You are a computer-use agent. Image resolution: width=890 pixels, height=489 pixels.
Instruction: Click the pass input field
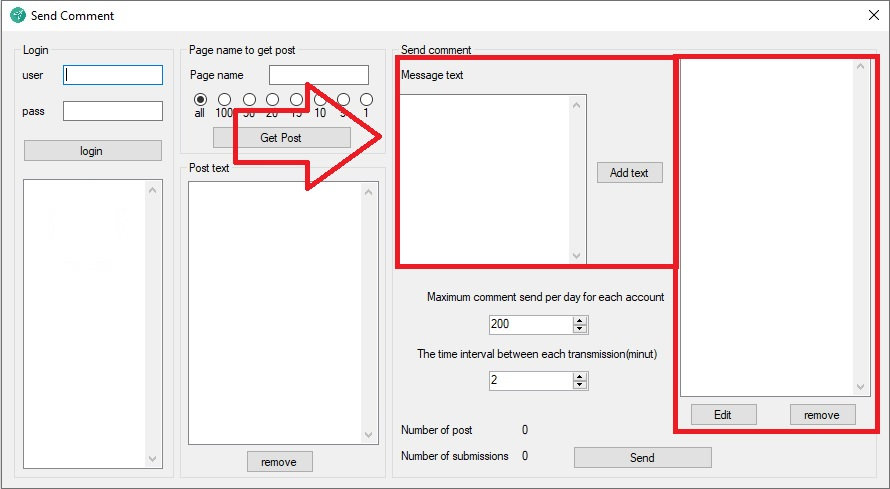[x=113, y=111]
